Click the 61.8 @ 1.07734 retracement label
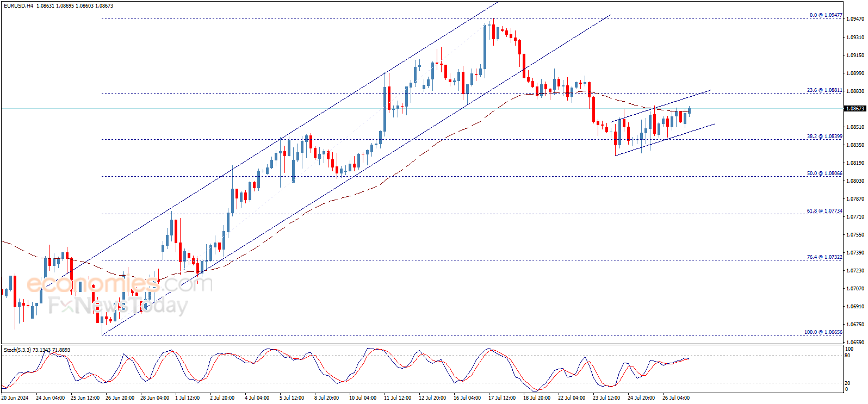868x404 pixels. tap(824, 211)
